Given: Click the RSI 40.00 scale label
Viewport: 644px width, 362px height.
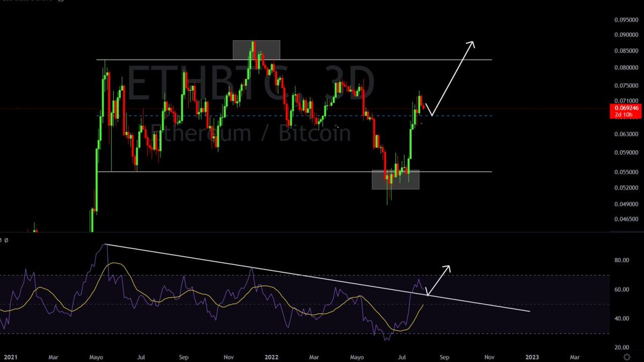Looking at the screenshot, I should pos(621,319).
